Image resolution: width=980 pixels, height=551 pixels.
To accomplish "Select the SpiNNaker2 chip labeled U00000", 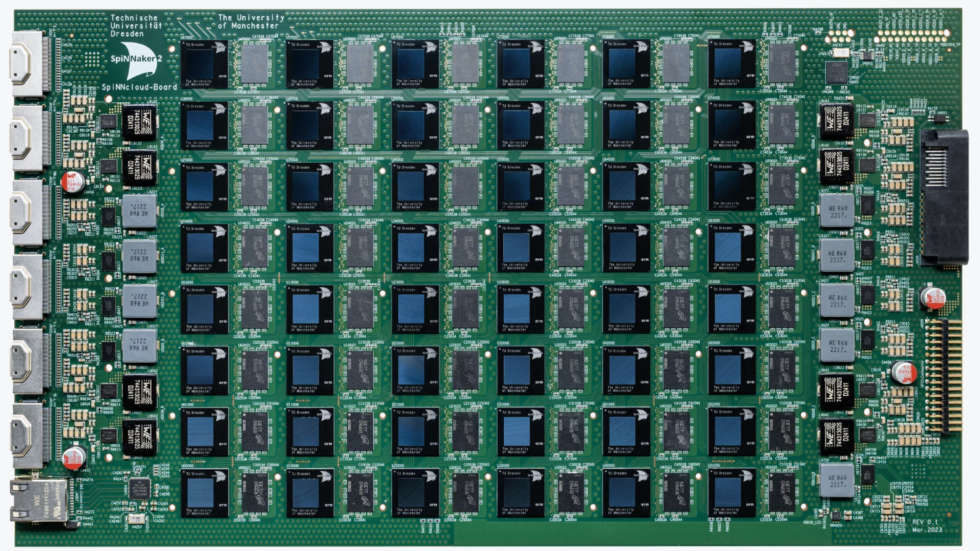I will coord(204,493).
